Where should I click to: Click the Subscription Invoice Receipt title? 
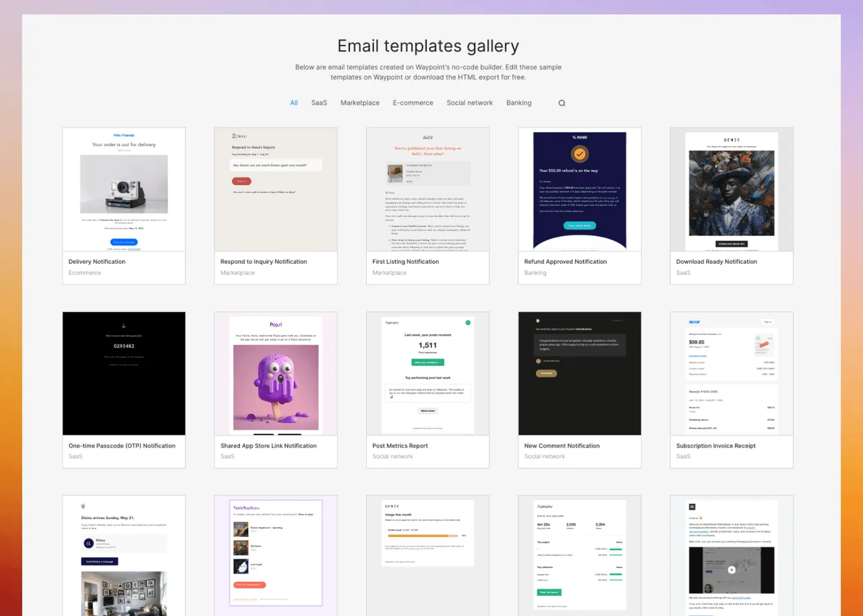[716, 445]
